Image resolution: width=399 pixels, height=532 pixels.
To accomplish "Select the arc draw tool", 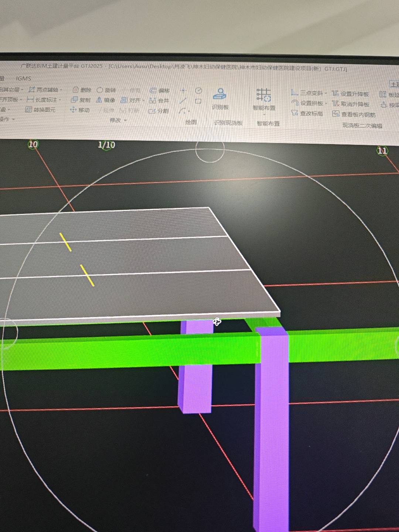I will coord(182,111).
